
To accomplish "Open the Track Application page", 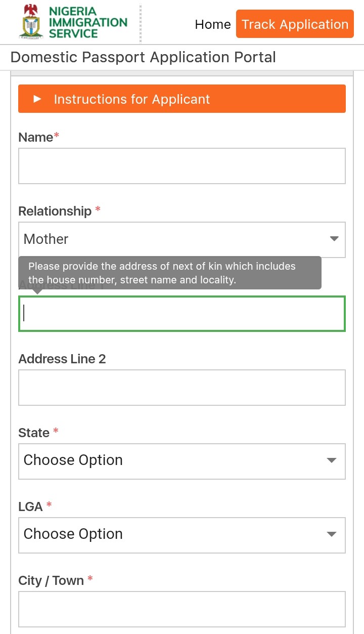I will 295,24.
